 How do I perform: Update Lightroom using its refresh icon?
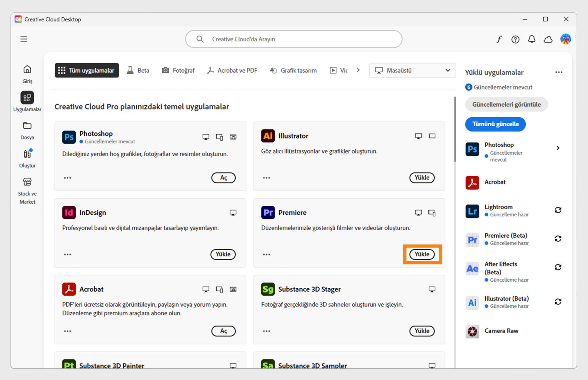(x=558, y=210)
